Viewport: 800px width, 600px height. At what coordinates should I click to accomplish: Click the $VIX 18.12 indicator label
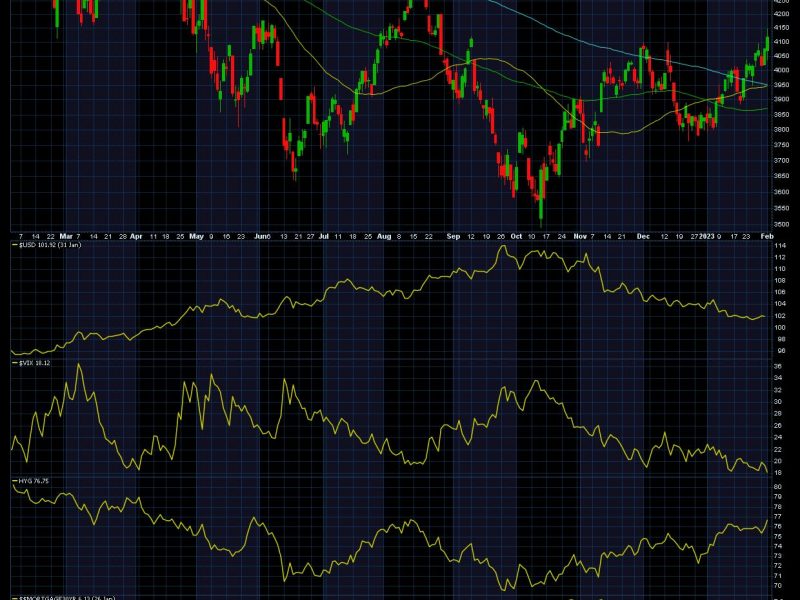[x=31, y=363]
